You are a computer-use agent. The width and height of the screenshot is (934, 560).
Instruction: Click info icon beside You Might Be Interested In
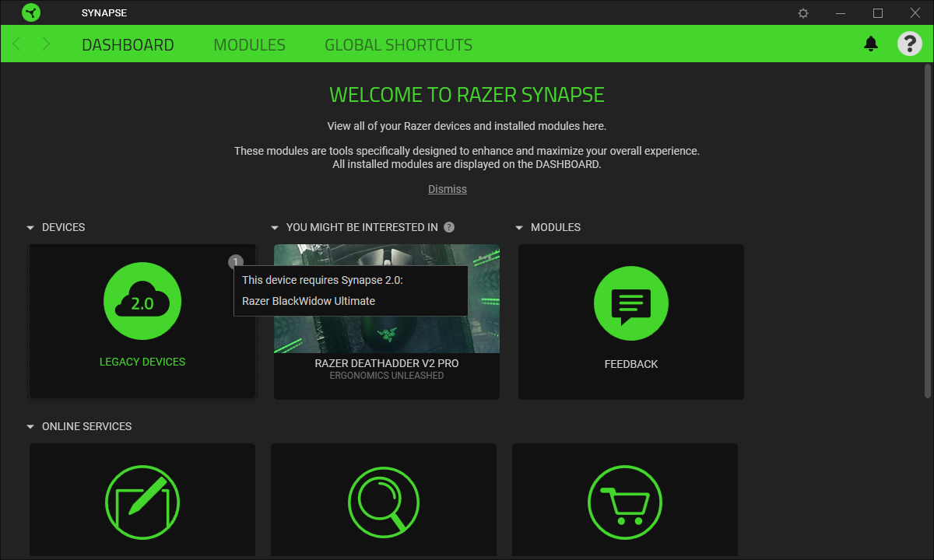(x=449, y=227)
